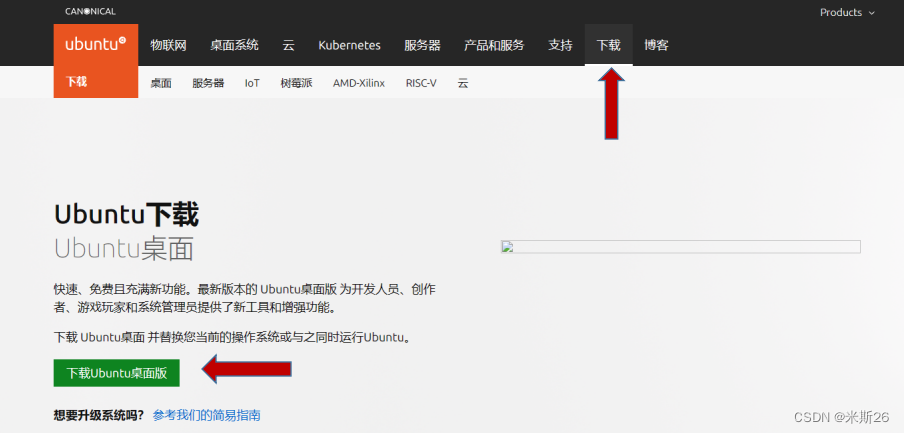Select 桌面 in the sub-navigation

(161, 83)
